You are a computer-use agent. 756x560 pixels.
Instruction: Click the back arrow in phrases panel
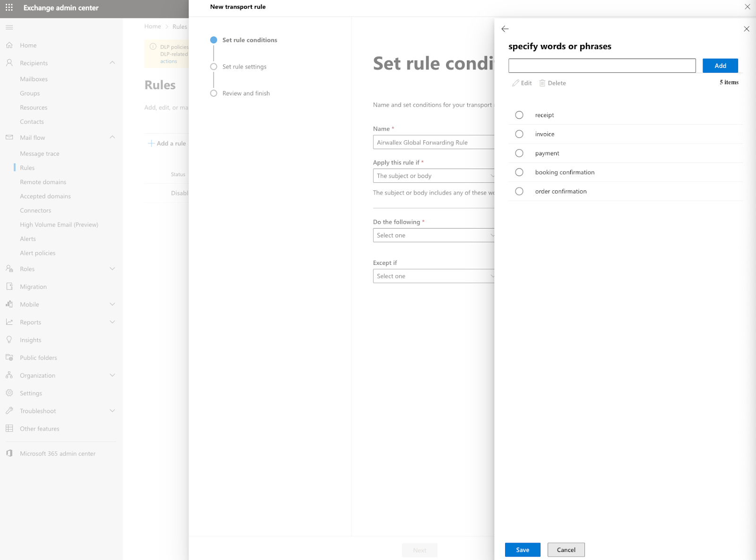click(505, 29)
